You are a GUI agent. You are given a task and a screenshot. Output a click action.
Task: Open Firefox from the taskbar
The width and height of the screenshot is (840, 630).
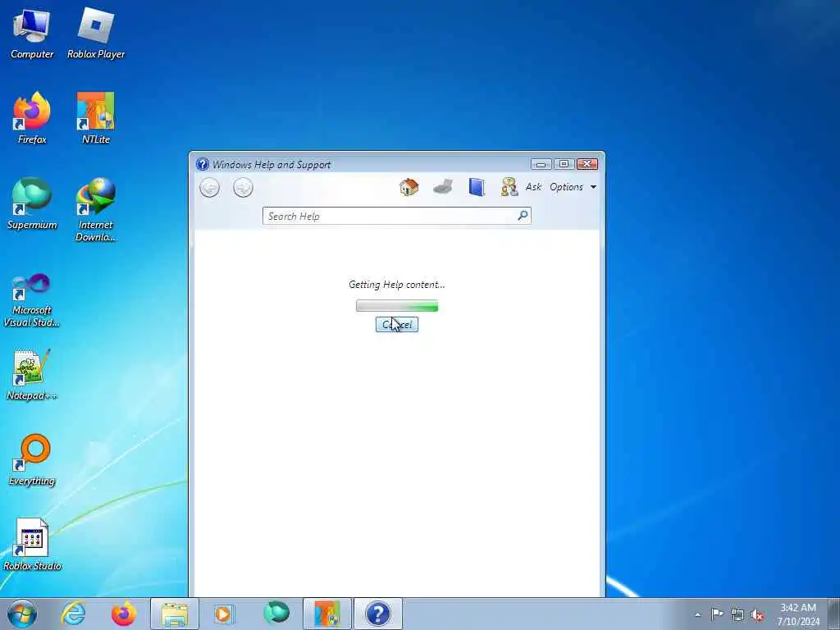[124, 614]
